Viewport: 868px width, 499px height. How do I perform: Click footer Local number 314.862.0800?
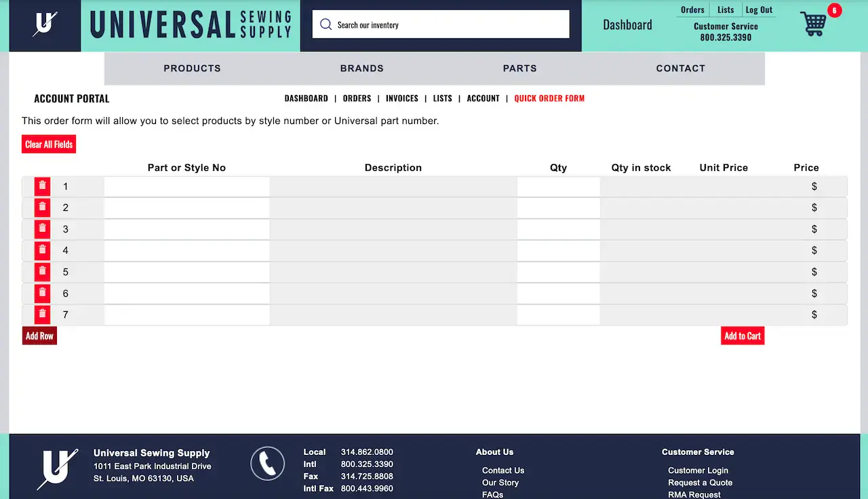point(367,452)
